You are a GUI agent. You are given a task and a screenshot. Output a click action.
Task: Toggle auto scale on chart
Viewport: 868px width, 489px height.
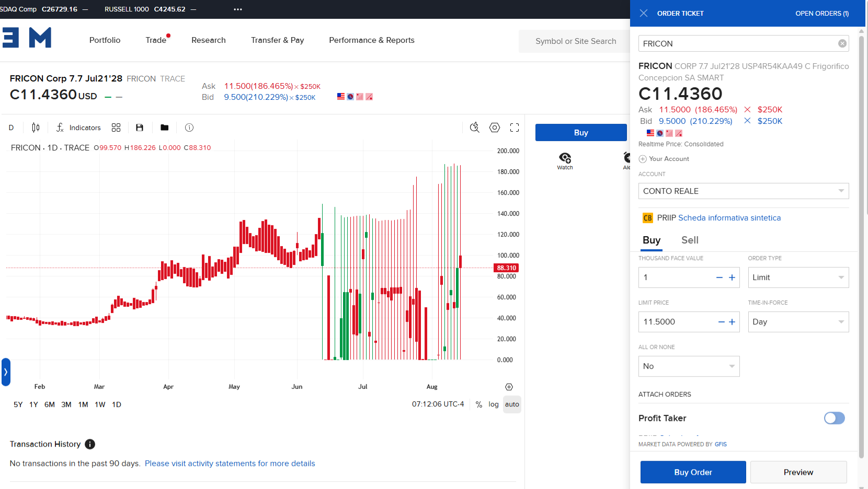[512, 404]
